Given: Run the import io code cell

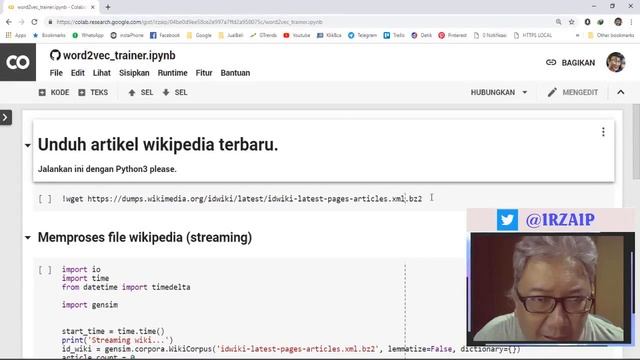Looking at the screenshot, I should (45, 269).
